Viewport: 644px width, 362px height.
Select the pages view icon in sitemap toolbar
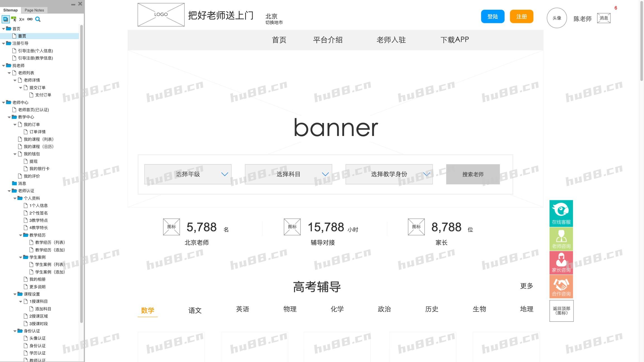point(6,19)
